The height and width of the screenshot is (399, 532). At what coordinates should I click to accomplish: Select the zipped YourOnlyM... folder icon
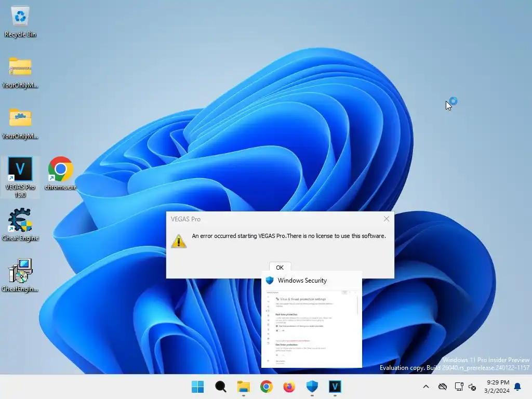[x=20, y=73]
